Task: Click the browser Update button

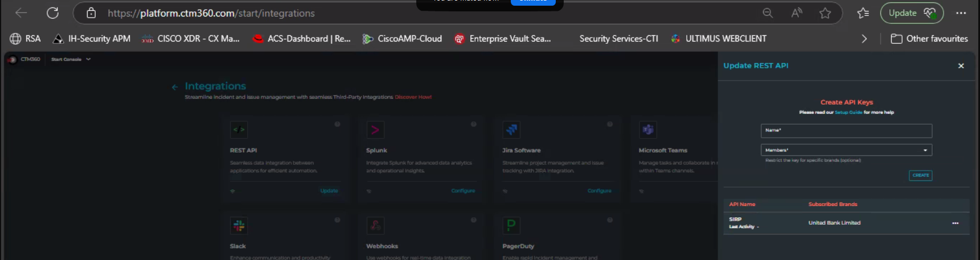Action: click(x=912, y=13)
